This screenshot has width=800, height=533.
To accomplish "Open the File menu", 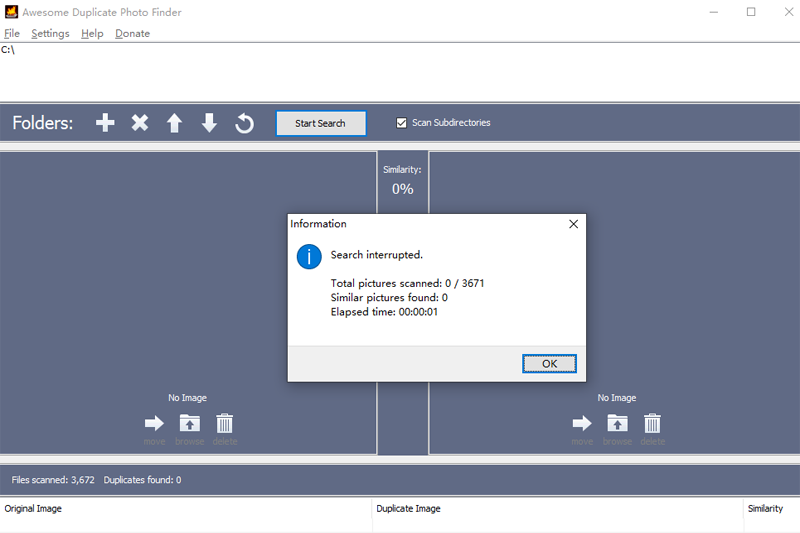I will tap(12, 33).
